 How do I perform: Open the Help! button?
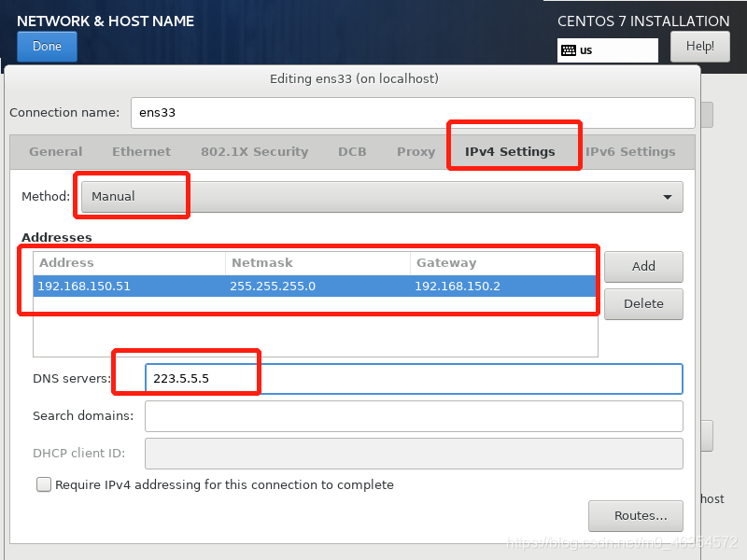pyautogui.click(x=699, y=47)
